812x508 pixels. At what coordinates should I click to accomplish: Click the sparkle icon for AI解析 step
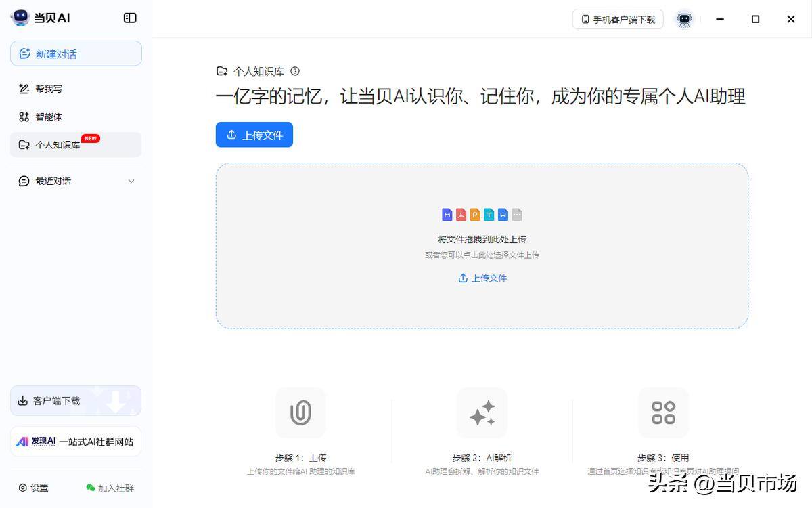[x=482, y=412]
